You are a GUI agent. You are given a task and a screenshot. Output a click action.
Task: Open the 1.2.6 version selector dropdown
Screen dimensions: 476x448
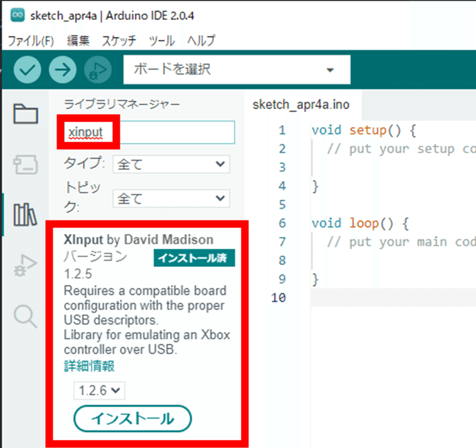(x=99, y=390)
